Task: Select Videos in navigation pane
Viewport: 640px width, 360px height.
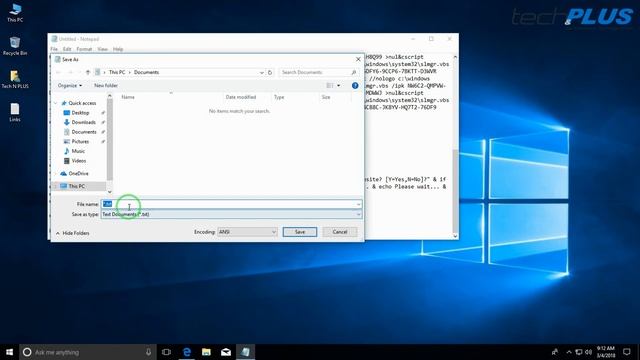Action: coord(79,161)
